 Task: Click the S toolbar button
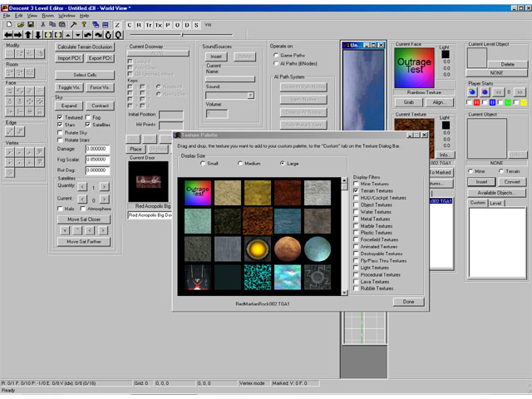click(196, 25)
